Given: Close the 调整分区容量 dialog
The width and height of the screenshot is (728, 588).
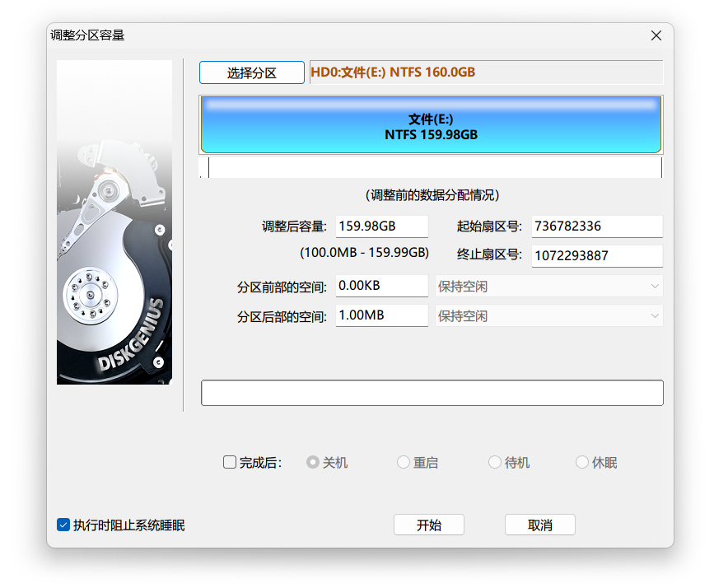Looking at the screenshot, I should pos(656,35).
